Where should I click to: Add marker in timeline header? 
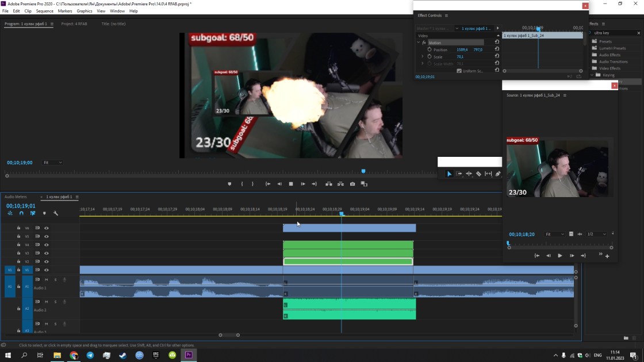[x=44, y=213]
